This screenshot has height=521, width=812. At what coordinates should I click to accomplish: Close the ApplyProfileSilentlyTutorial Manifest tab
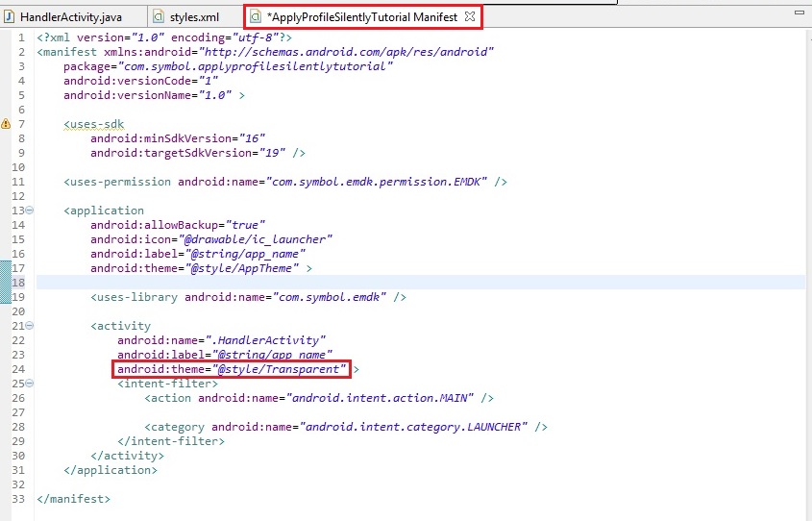click(x=469, y=16)
